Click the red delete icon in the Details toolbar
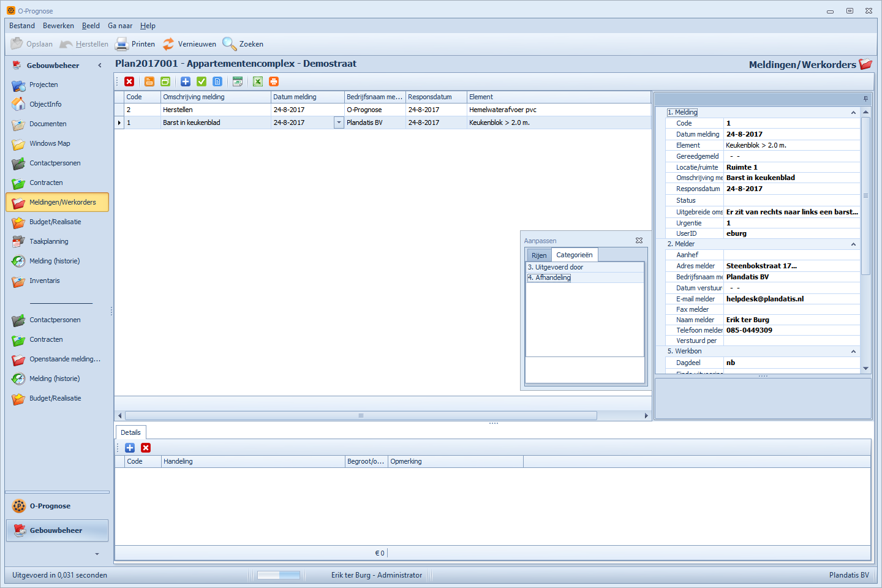The height and width of the screenshot is (588, 882). [x=146, y=448]
